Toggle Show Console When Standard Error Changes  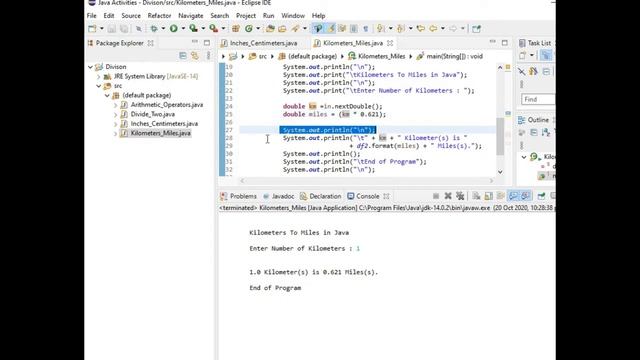point(525,196)
